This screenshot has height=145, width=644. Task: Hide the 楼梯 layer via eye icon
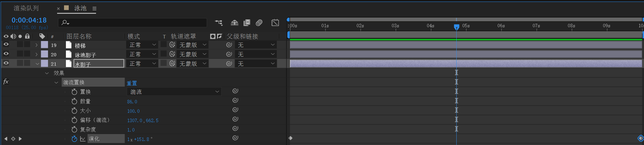point(6,44)
